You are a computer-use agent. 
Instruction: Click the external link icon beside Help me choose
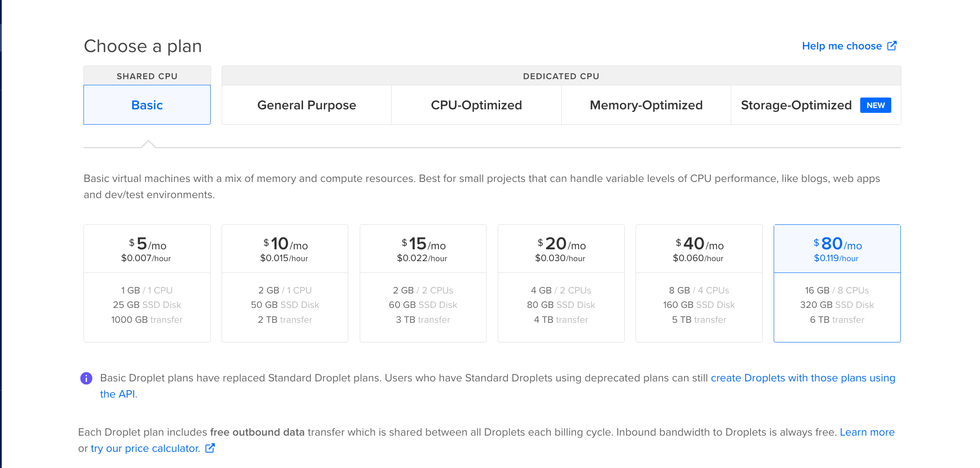pyautogui.click(x=892, y=46)
